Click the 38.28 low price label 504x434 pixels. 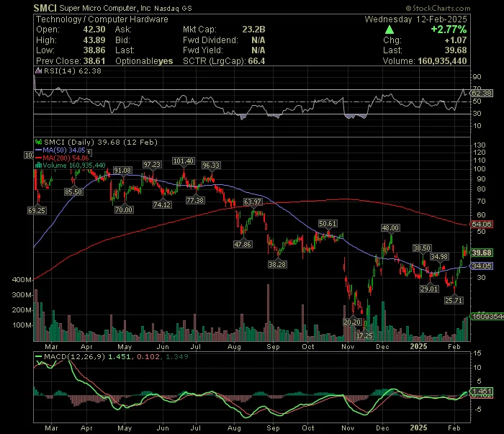[x=277, y=264]
